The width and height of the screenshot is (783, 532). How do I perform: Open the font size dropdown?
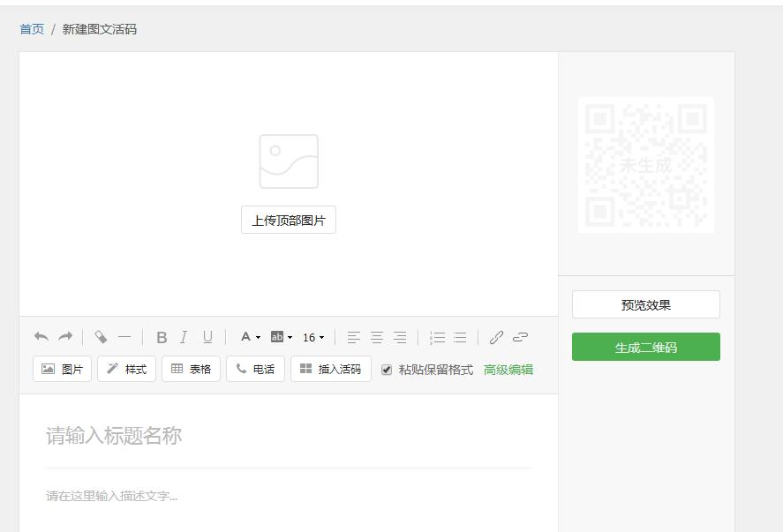click(314, 337)
